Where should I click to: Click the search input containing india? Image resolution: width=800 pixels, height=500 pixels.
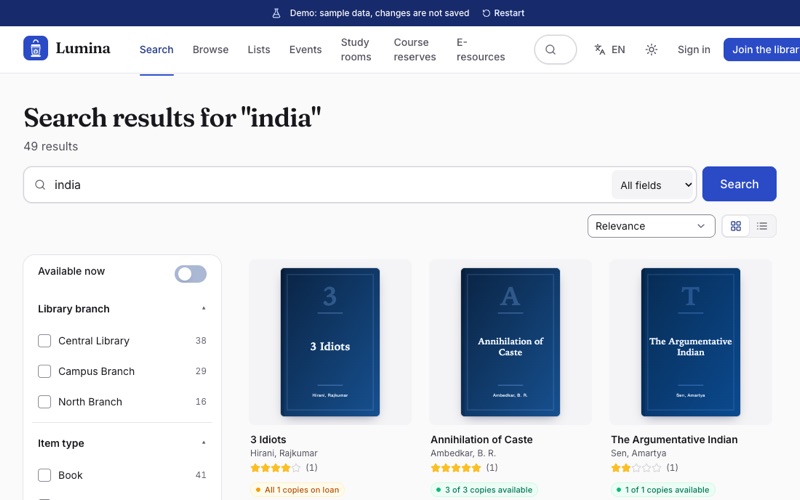click(327, 185)
